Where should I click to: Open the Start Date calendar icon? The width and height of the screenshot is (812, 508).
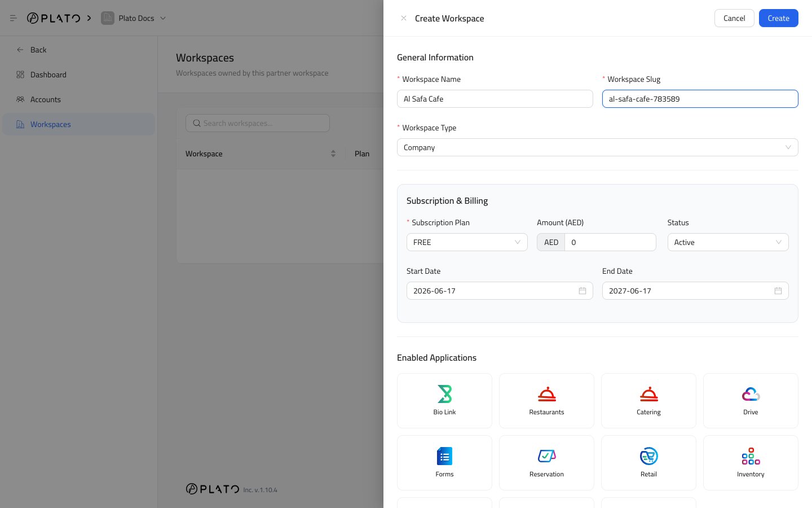(x=582, y=291)
